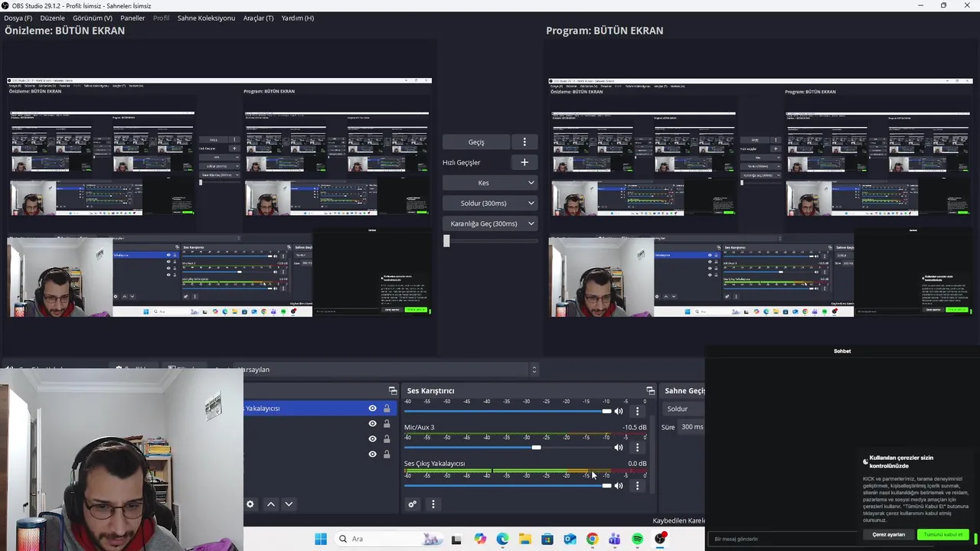
Task: Open the Düzenle menu
Action: tap(53, 18)
